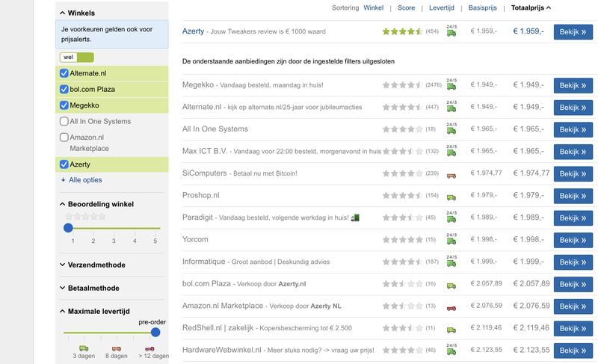Click the truck icon in Informatique row
Screen dimensions: 598x364
[x=451, y=262]
